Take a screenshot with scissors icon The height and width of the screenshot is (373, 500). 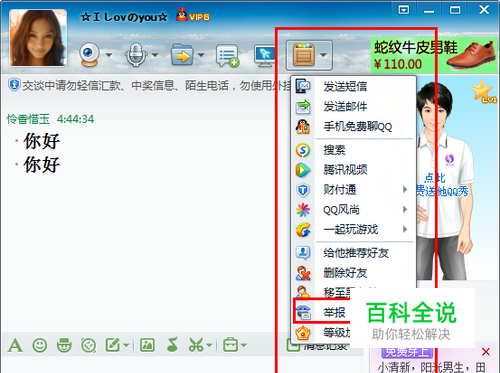196,345
